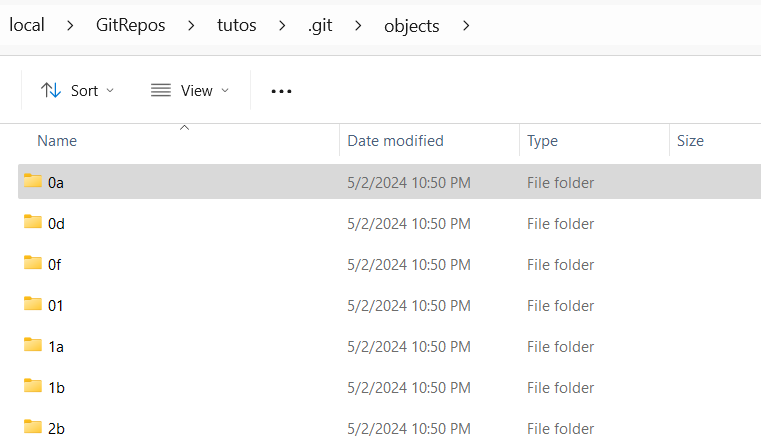
Task: Click the 0d folder icon
Action: coord(33,223)
